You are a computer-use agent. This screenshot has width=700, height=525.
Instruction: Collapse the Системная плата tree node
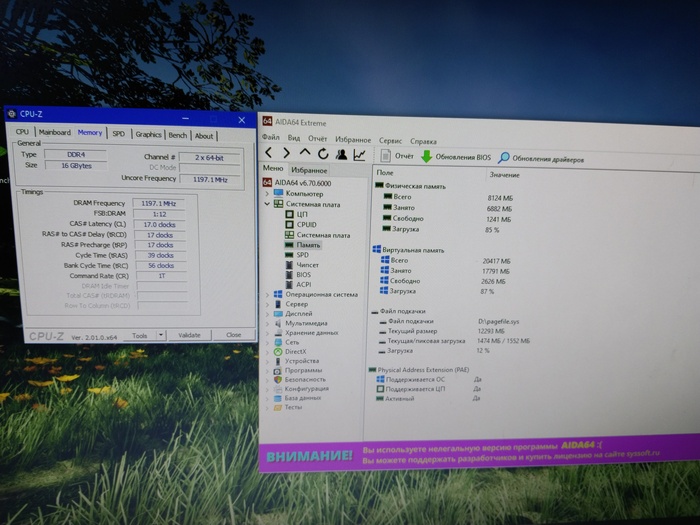point(267,204)
